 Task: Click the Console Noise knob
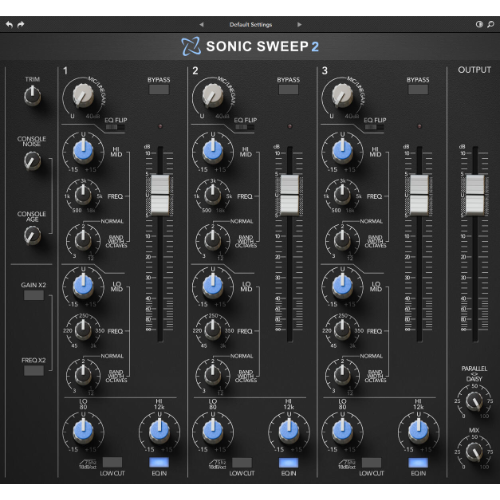click(32, 161)
